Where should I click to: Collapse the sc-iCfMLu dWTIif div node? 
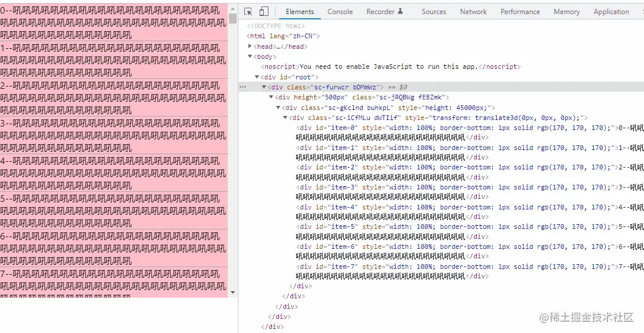[x=285, y=118]
